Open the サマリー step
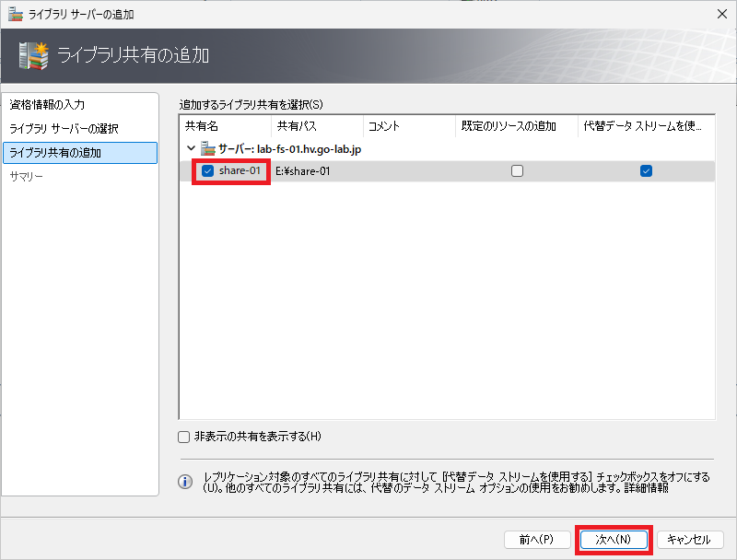The width and height of the screenshot is (737, 560). click(27, 177)
